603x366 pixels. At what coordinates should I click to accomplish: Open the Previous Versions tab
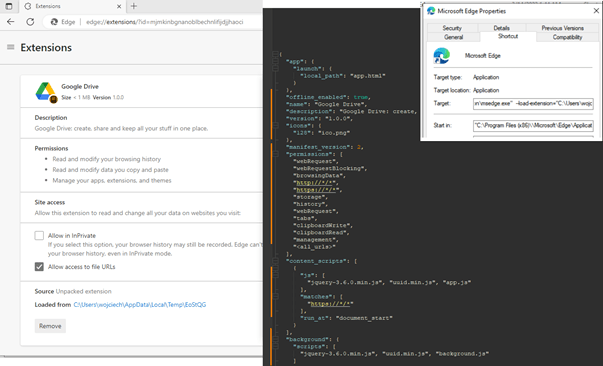pos(562,28)
